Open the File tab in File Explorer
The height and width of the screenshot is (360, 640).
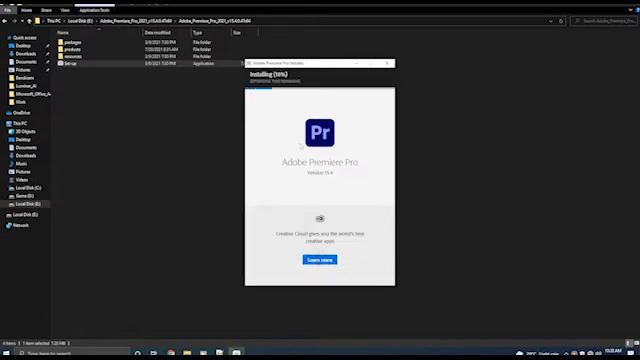pyautogui.click(x=7, y=10)
